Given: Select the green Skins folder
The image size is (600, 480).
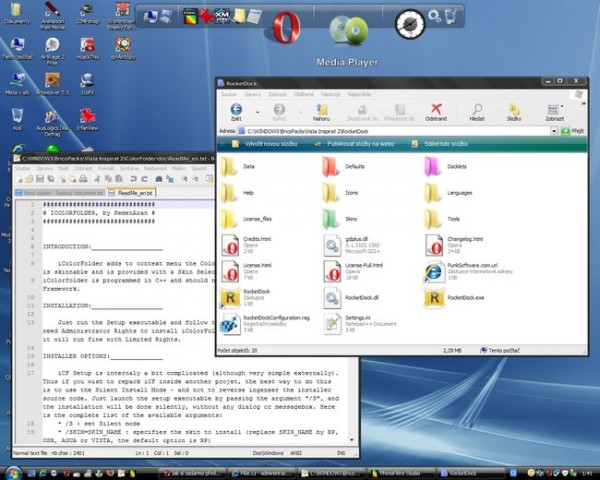Looking at the screenshot, I should coord(340,219).
